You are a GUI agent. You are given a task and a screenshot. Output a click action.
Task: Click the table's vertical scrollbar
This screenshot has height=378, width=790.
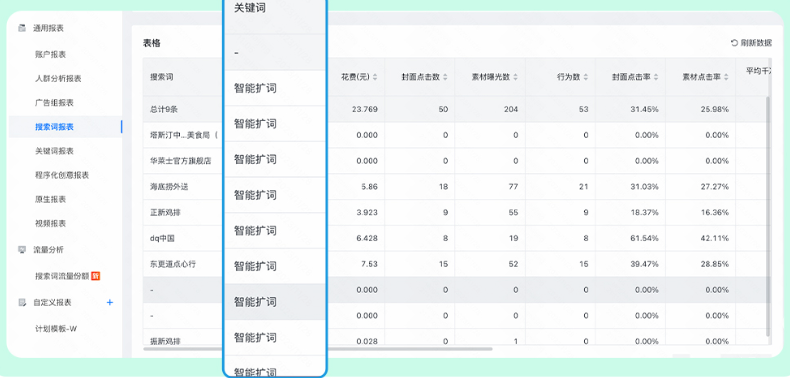click(x=768, y=217)
